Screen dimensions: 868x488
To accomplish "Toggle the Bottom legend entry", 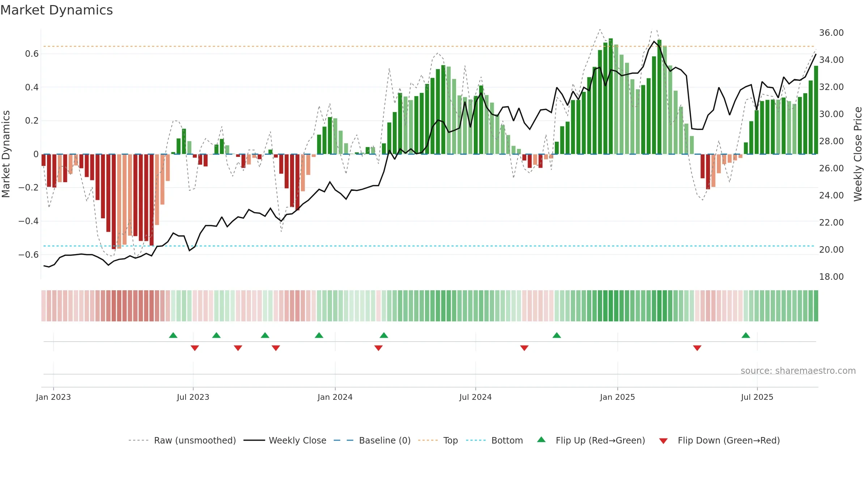I will (494, 440).
